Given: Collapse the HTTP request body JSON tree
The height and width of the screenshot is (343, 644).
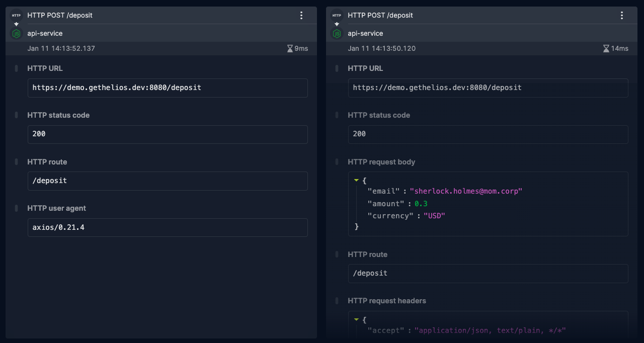Looking at the screenshot, I should (356, 180).
